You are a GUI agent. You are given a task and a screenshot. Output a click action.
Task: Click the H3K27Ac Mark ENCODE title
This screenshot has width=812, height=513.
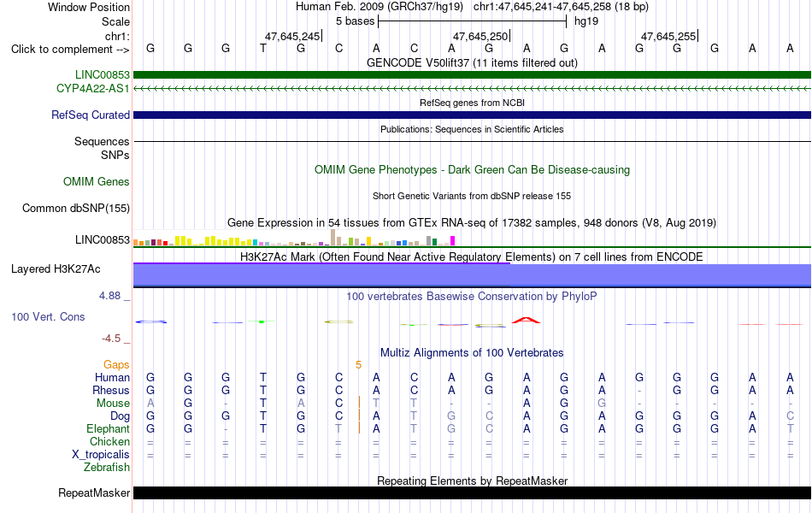tap(472, 257)
